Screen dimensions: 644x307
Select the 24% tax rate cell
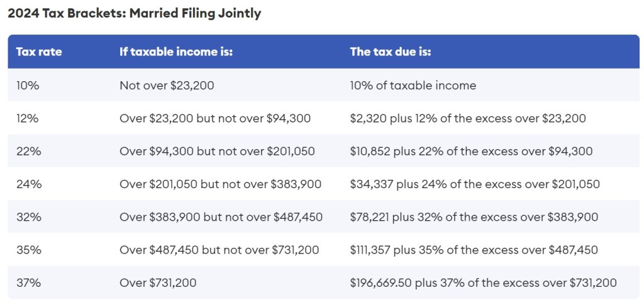(x=28, y=184)
